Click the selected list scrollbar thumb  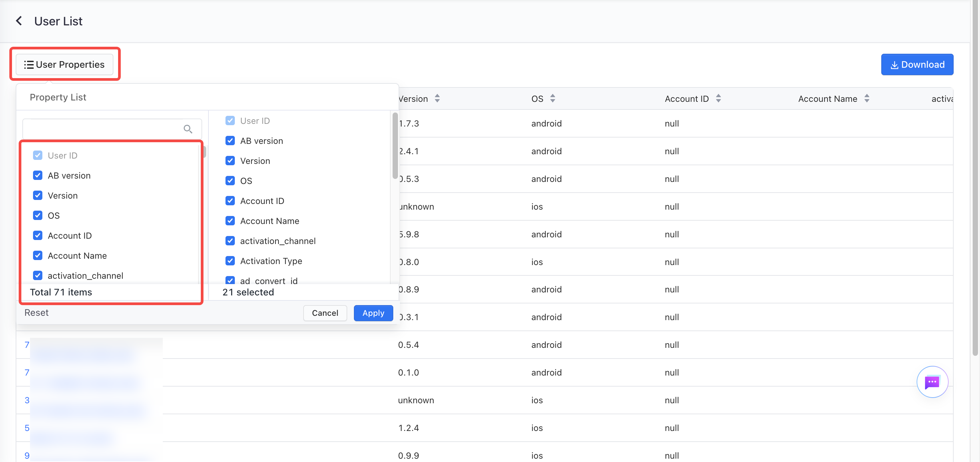coord(395,146)
